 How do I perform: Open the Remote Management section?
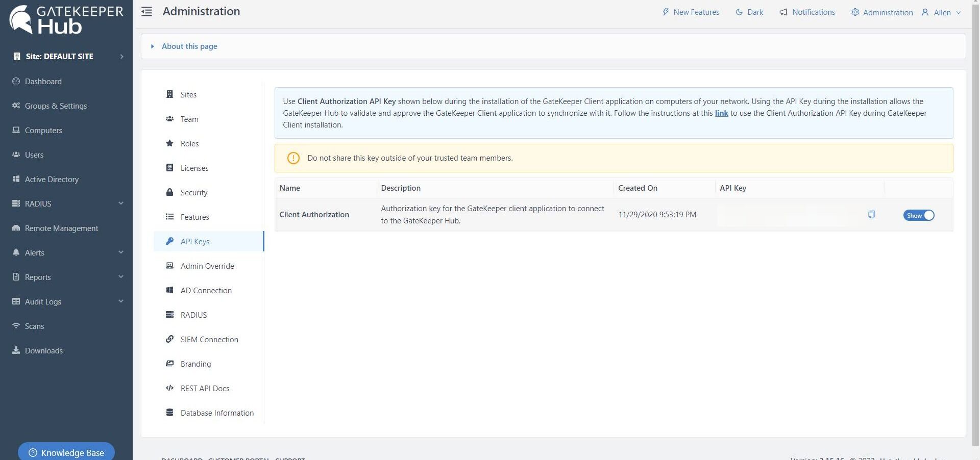point(61,228)
